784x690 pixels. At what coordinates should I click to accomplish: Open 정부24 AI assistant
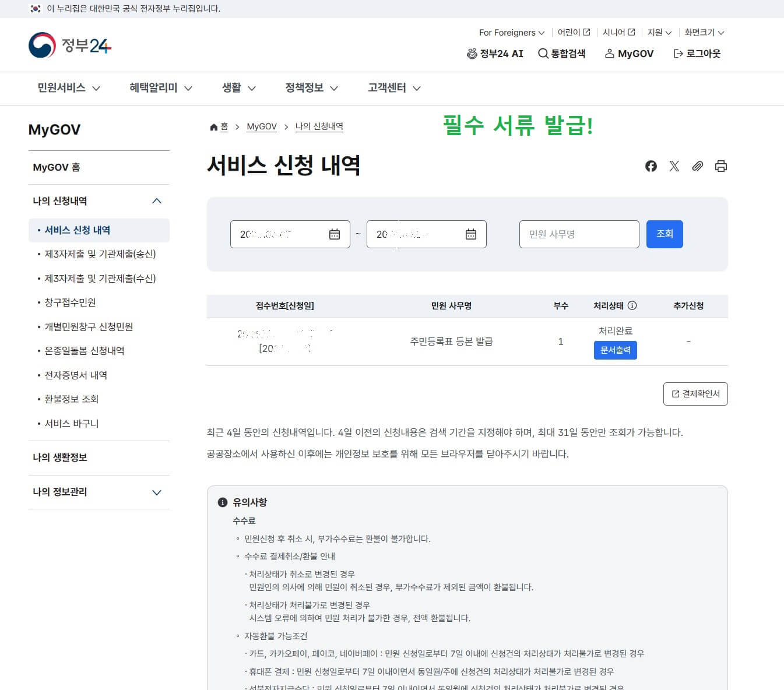495,54
